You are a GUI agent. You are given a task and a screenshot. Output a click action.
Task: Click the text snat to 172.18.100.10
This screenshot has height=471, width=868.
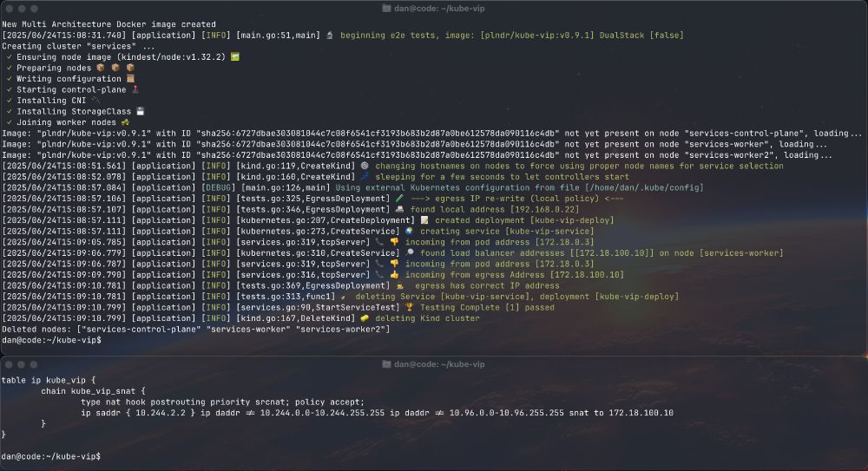(x=621, y=413)
